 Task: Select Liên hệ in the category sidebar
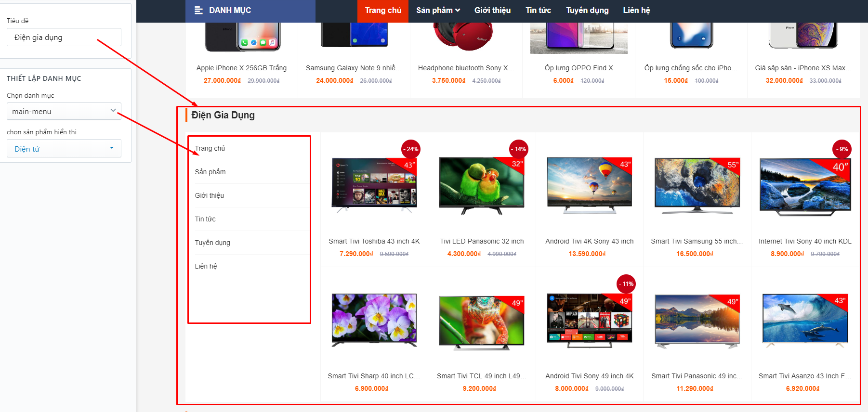(x=206, y=266)
